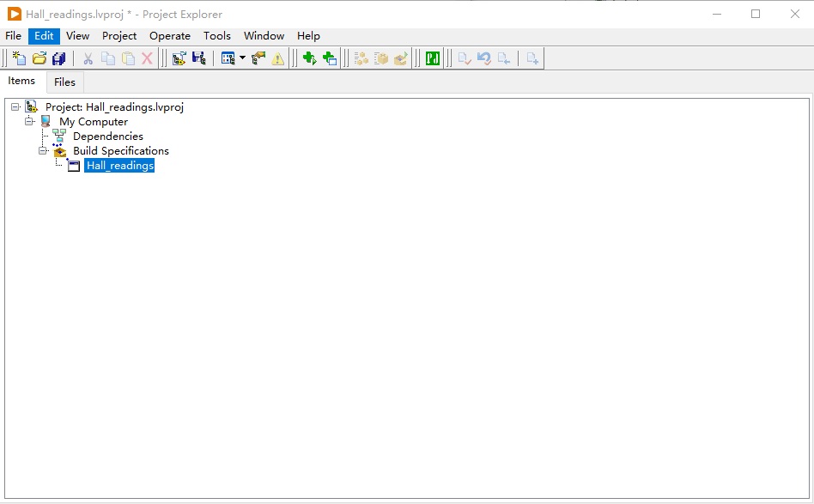Select the My Computer tree item
This screenshot has width=814, height=504.
point(94,121)
